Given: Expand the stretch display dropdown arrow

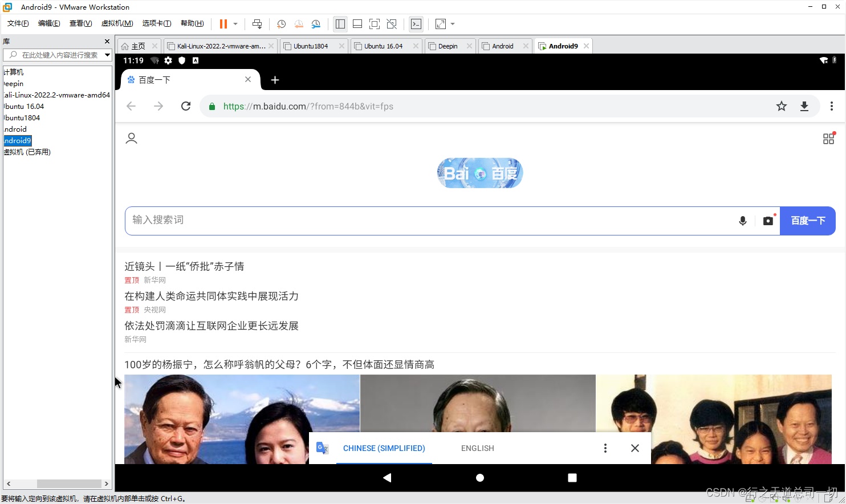Looking at the screenshot, I should [453, 24].
